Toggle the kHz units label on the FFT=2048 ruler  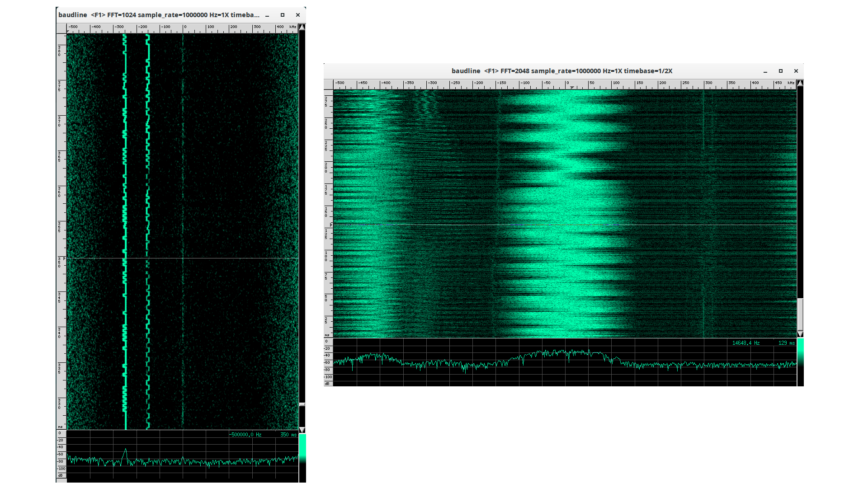(x=791, y=83)
